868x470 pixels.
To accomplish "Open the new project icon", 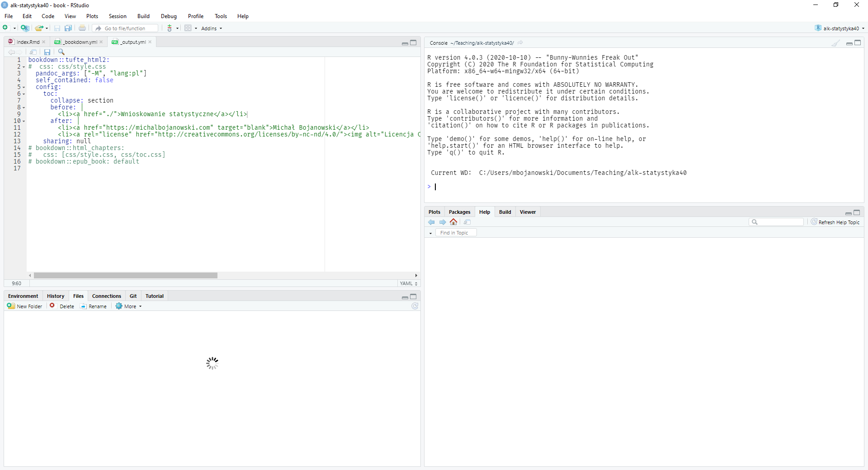I will (25, 28).
